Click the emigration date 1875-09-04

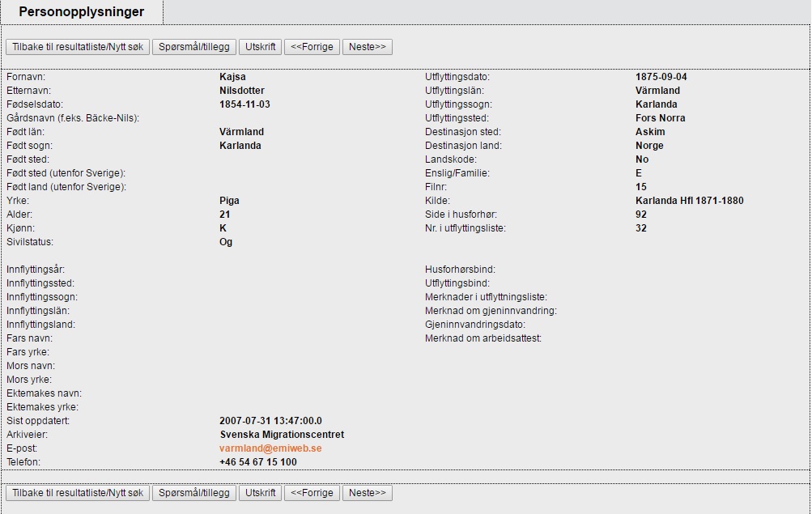661,77
